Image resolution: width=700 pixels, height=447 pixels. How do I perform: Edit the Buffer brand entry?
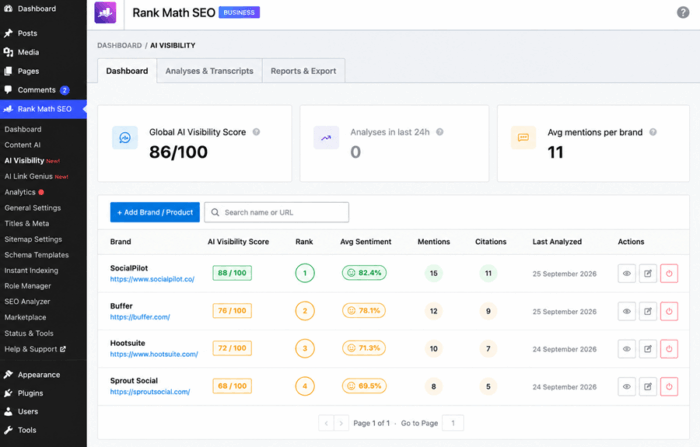(648, 311)
